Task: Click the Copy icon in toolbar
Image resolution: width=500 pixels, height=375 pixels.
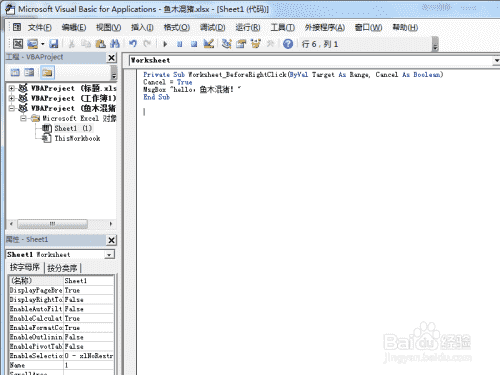Action: coord(86,44)
